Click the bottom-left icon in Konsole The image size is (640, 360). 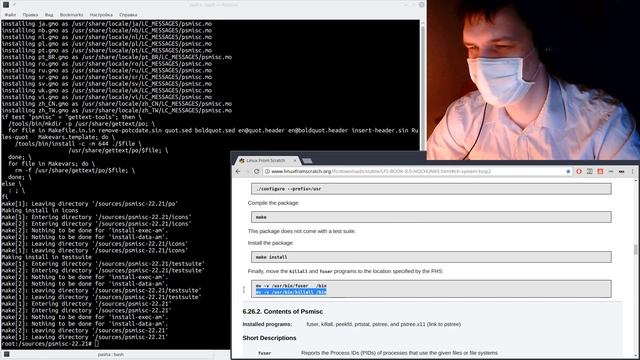7,354
